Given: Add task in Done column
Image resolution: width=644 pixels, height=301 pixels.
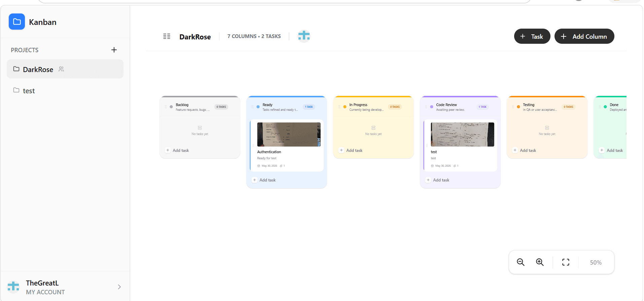Looking at the screenshot, I should point(611,150).
